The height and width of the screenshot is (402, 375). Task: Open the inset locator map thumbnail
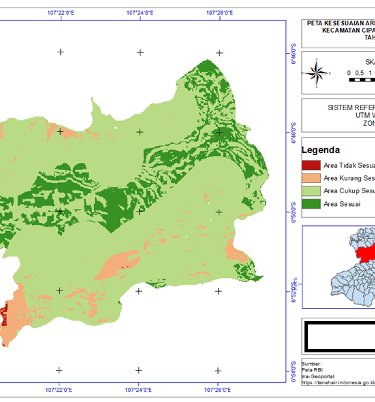(x=339, y=267)
